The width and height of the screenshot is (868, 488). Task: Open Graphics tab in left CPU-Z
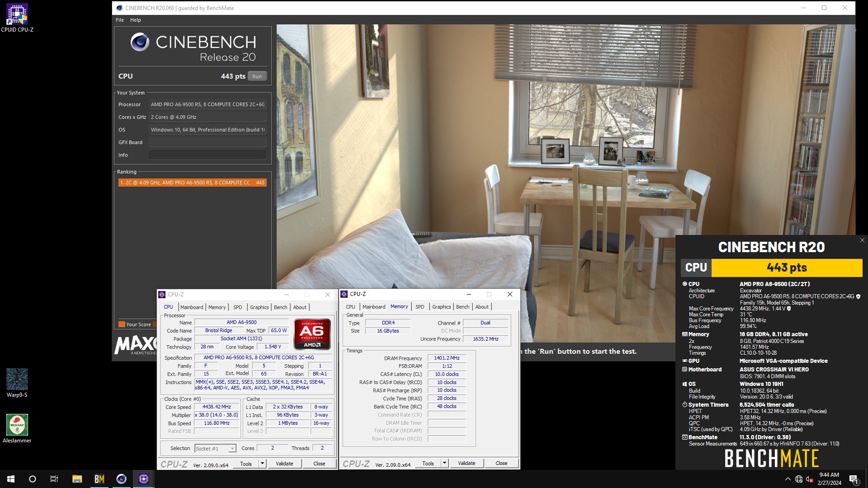click(x=259, y=307)
